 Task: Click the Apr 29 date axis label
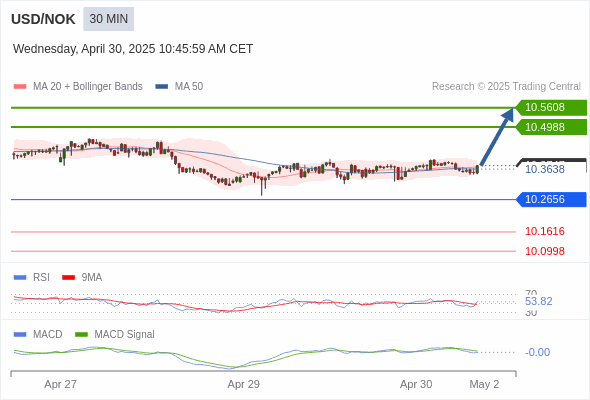click(x=243, y=385)
